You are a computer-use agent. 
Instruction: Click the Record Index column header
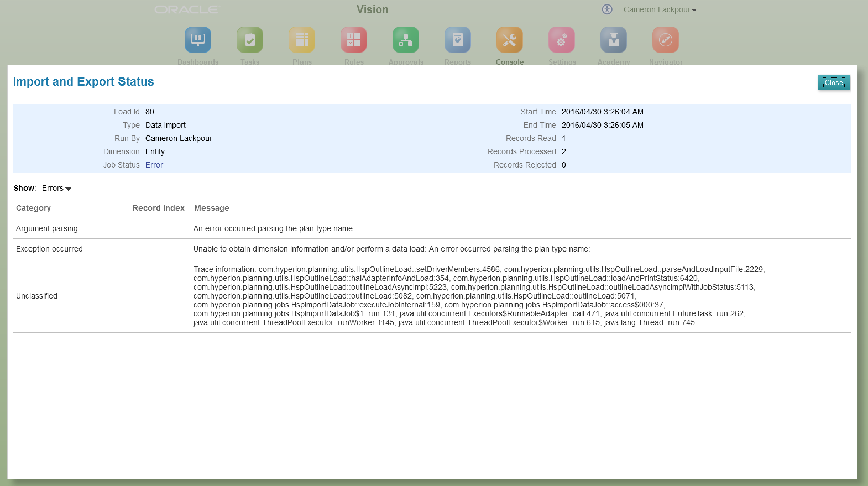click(159, 208)
